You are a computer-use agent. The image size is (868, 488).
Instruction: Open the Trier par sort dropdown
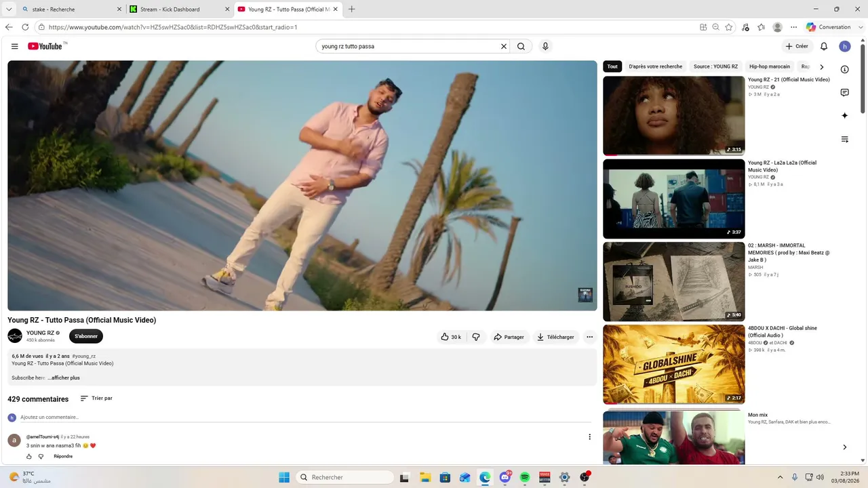point(96,399)
